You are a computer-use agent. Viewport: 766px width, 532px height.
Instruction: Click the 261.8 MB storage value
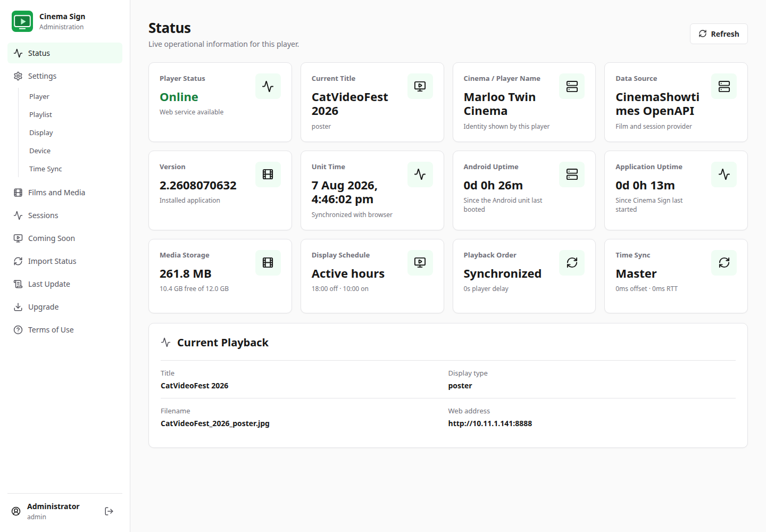(x=186, y=273)
